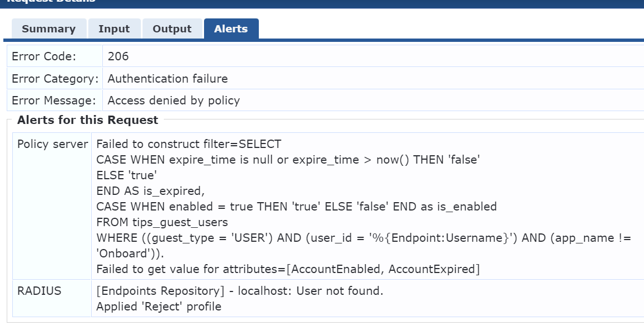Click the 'Failed to construct filter=SELECT' line
The image size is (644, 330).
pos(189,144)
